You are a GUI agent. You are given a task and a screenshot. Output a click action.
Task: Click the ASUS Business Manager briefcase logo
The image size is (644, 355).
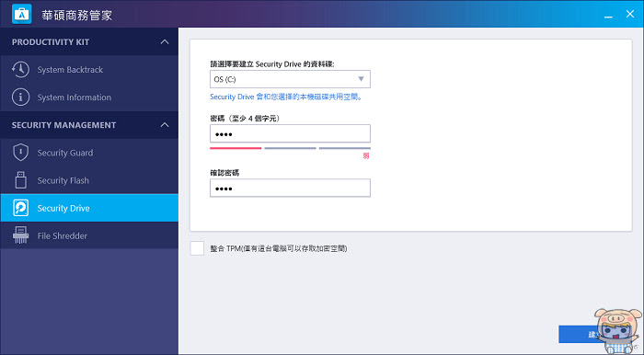[x=22, y=14]
